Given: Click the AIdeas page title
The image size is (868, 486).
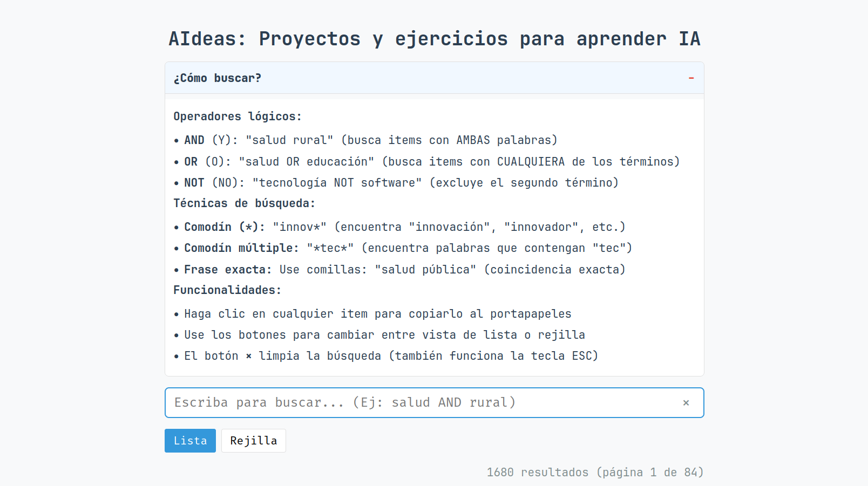Looking at the screenshot, I should click(434, 39).
